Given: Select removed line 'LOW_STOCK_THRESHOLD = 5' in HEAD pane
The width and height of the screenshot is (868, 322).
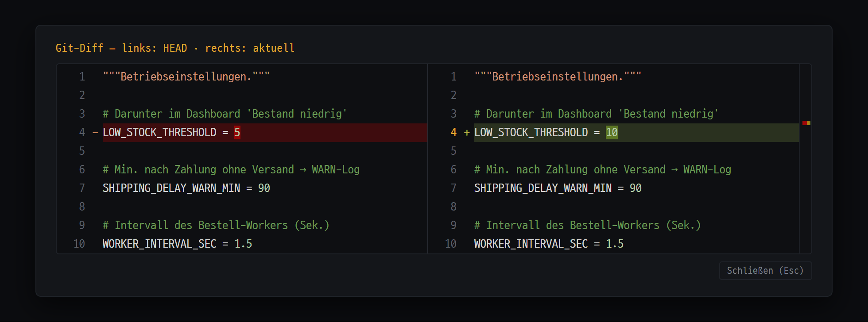Looking at the screenshot, I should pos(265,132).
